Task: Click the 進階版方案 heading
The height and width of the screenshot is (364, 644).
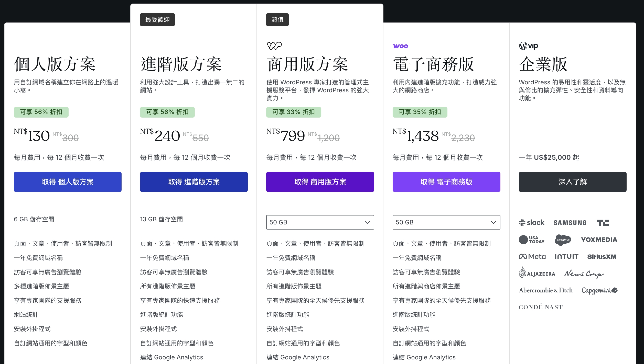Action: click(x=181, y=64)
